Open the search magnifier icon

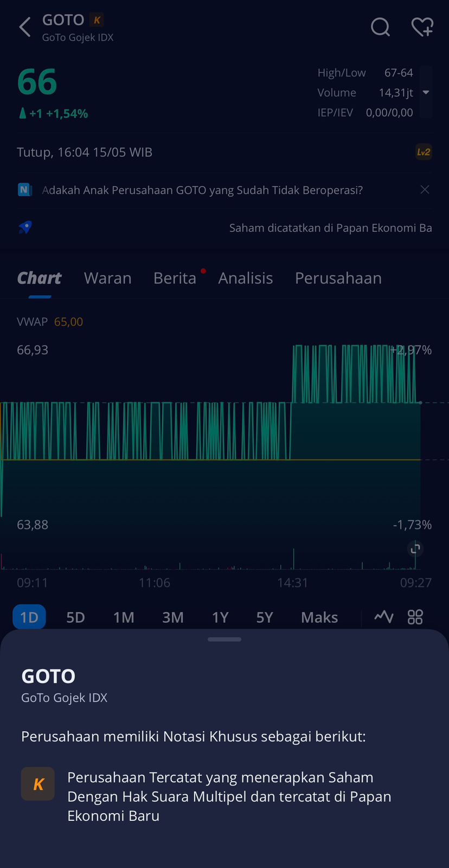click(380, 27)
